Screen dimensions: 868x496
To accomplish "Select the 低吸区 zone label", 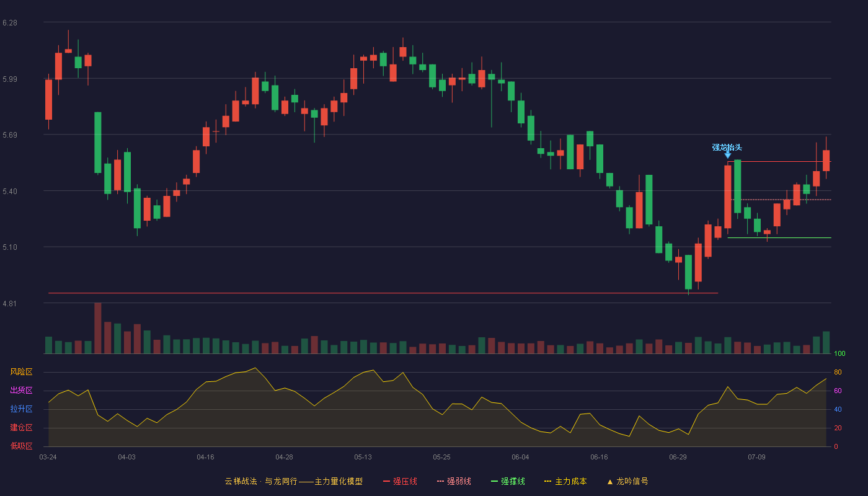I will 21,446.
